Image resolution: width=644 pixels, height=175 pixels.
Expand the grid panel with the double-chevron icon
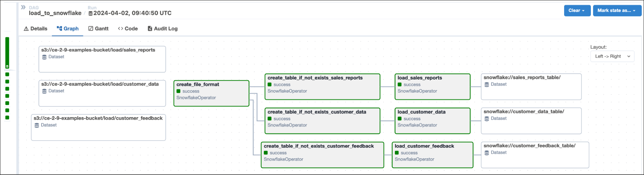tap(23, 7)
